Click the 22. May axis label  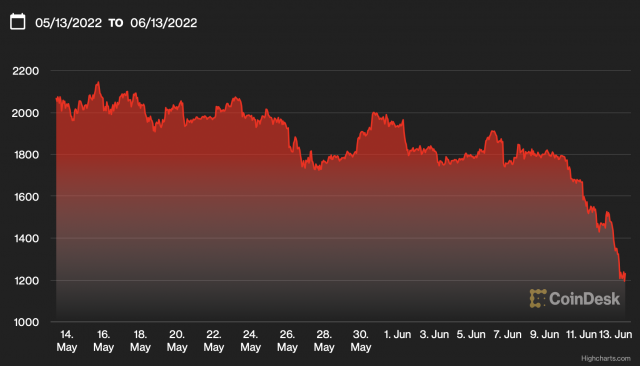[213, 341]
